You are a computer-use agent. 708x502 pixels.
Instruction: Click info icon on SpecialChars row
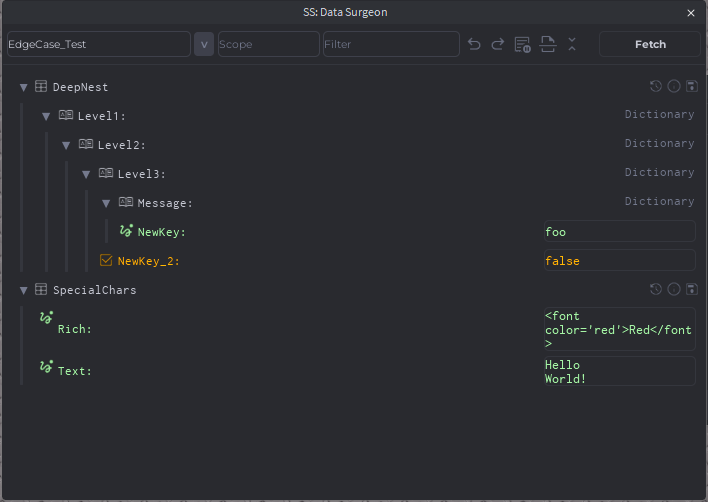674,289
